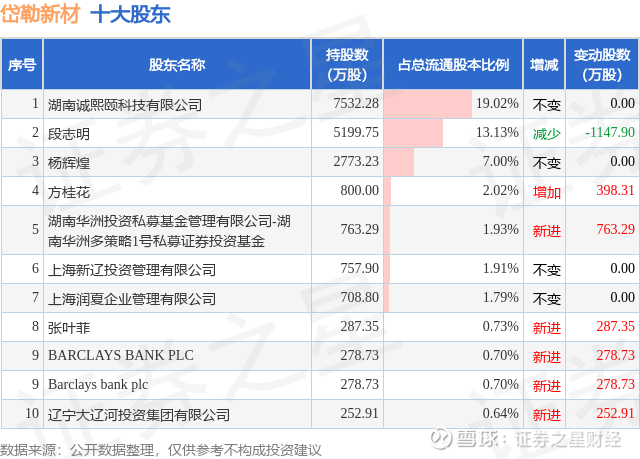Click the red bar beside 杨辉煌's 7.00%
This screenshot has height=459, width=640.
pyautogui.click(x=398, y=161)
